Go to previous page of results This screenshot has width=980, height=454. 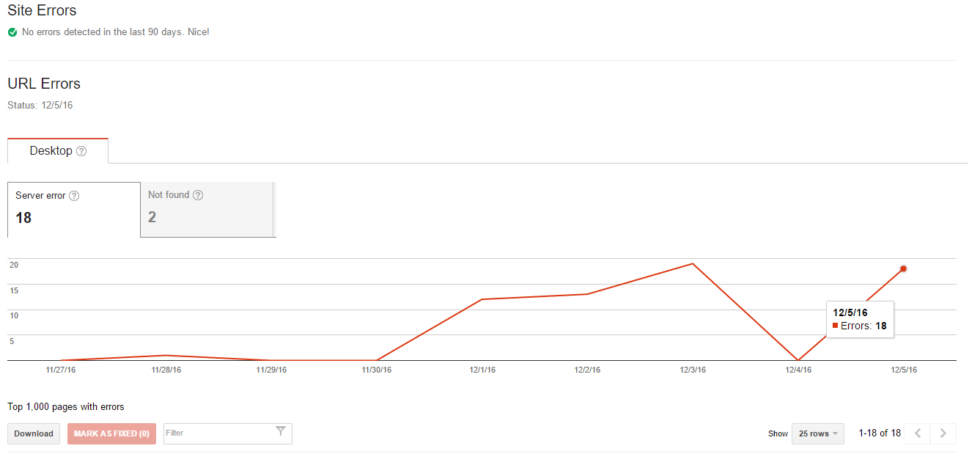click(917, 433)
